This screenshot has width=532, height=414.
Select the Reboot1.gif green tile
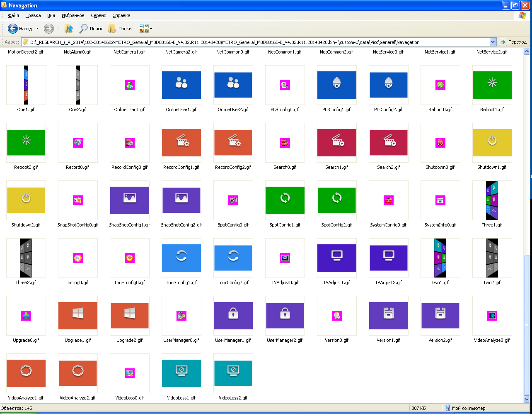pos(492,85)
